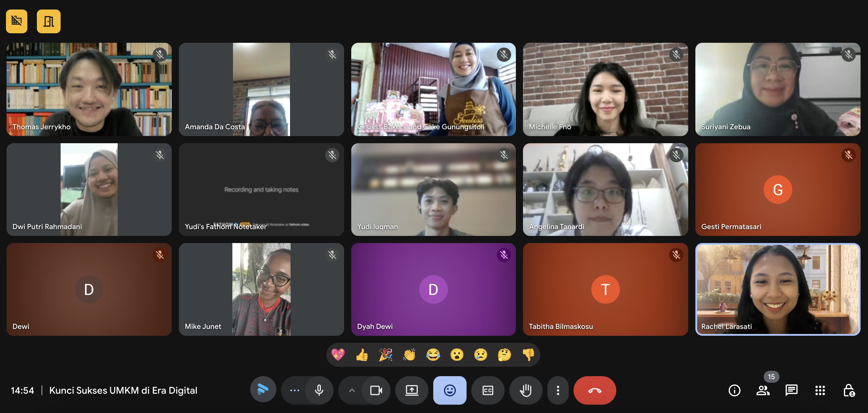
Task: Open audio settings three-dot options
Action: point(294,390)
